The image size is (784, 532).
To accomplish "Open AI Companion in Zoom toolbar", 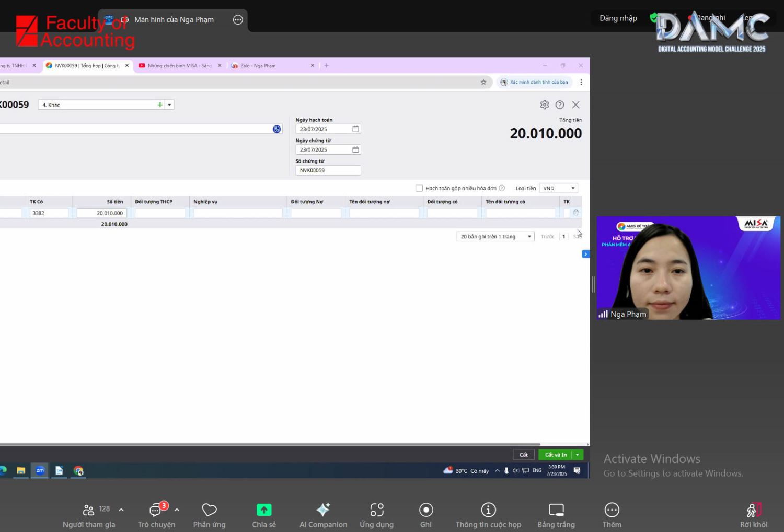I will tap(323, 515).
